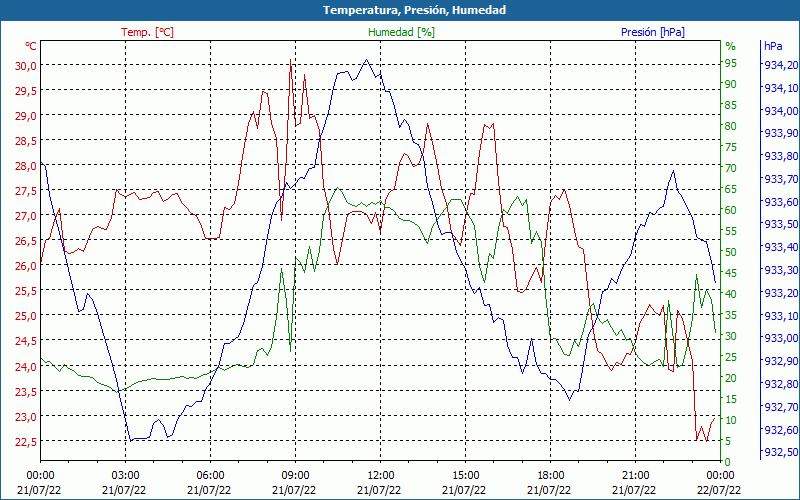
Task: Click the 06:00 time axis label
Action: (x=210, y=476)
